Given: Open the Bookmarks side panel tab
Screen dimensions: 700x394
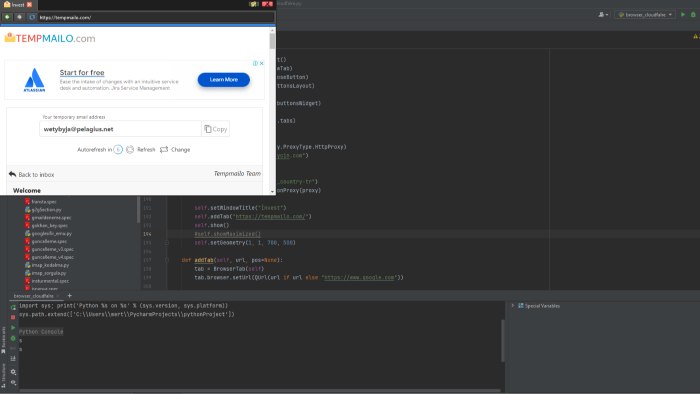Looking at the screenshot, I should [3, 340].
